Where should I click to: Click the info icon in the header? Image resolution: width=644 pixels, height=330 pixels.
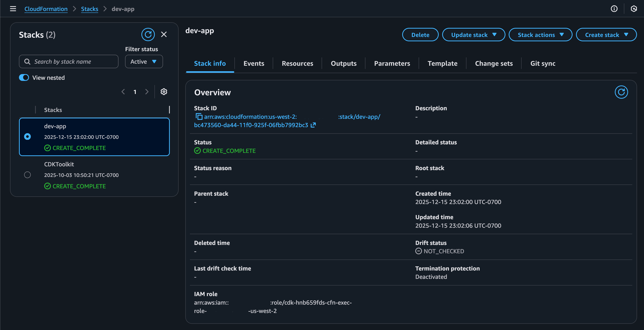[x=614, y=9]
